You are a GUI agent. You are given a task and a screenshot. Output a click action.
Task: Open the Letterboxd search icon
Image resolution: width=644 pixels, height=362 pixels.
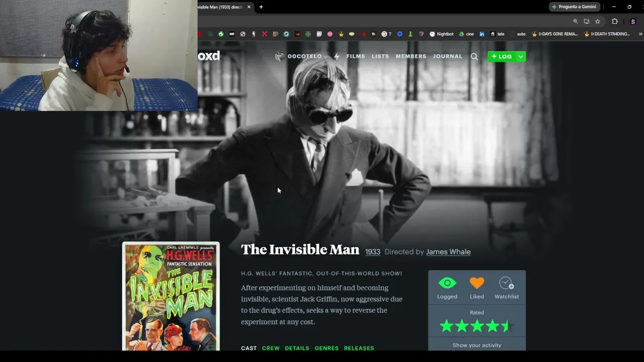(x=474, y=56)
